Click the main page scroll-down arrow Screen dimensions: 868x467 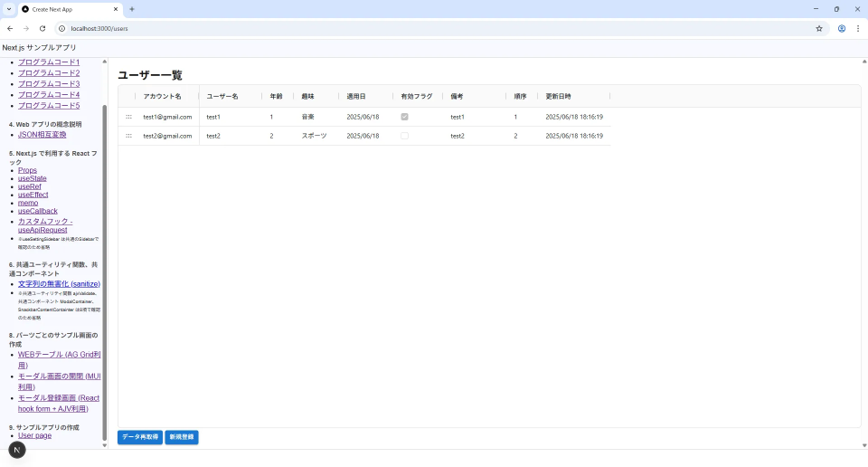(864, 445)
